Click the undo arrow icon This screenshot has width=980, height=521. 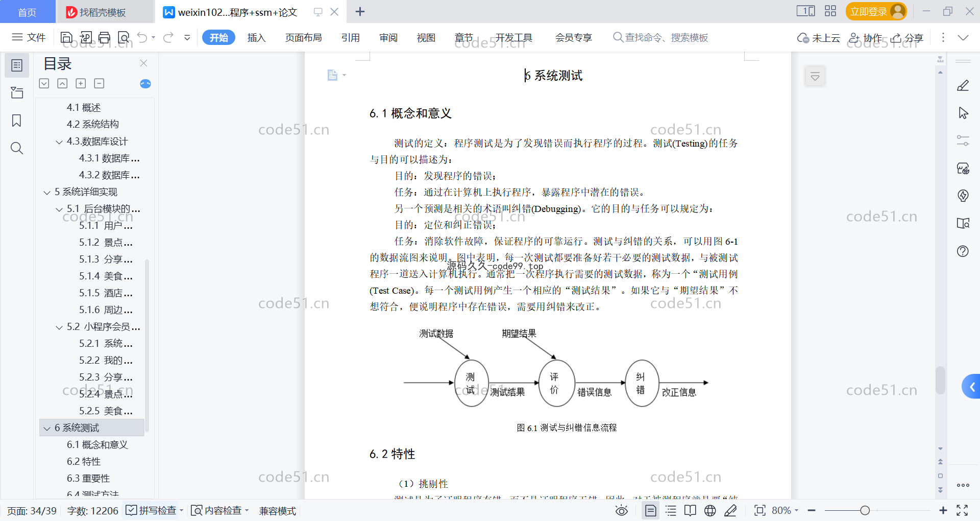click(x=142, y=37)
